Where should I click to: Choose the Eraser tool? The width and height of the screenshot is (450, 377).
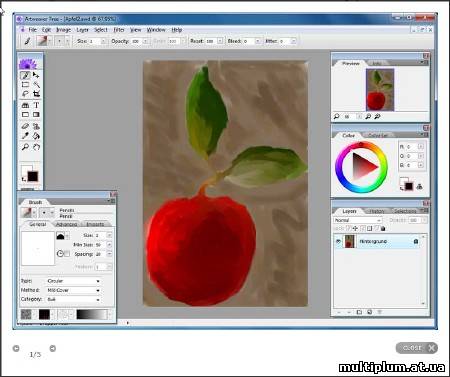25,126
